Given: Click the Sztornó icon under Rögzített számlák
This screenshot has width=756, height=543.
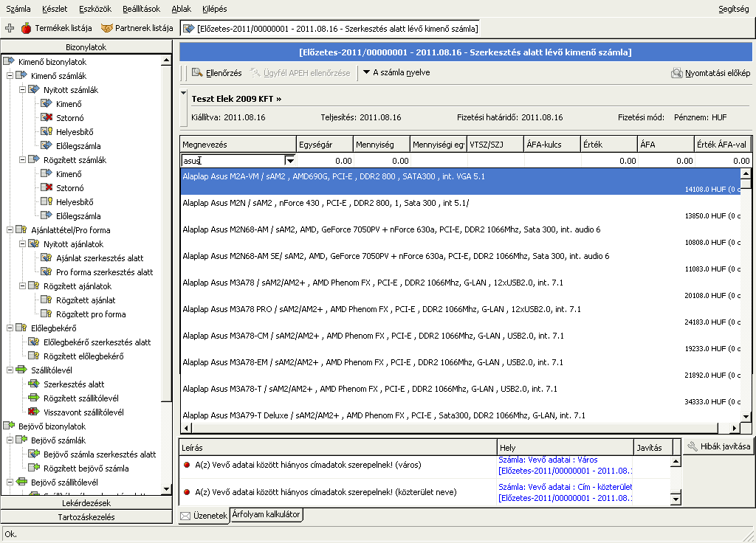Looking at the screenshot, I should pyautogui.click(x=47, y=187).
